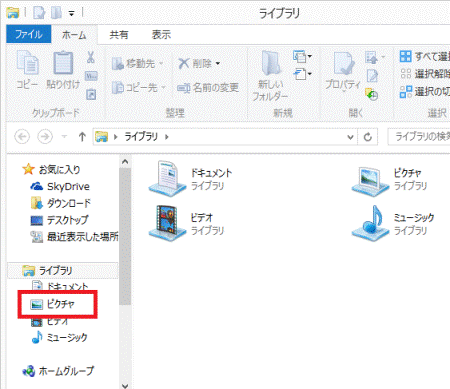Click Rename (名前の変更) in ribbon

click(x=208, y=88)
